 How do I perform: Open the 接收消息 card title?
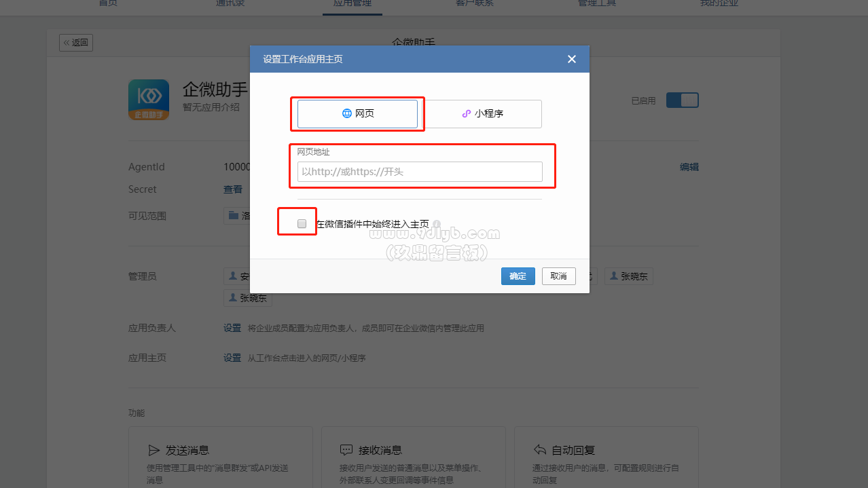[380, 450]
